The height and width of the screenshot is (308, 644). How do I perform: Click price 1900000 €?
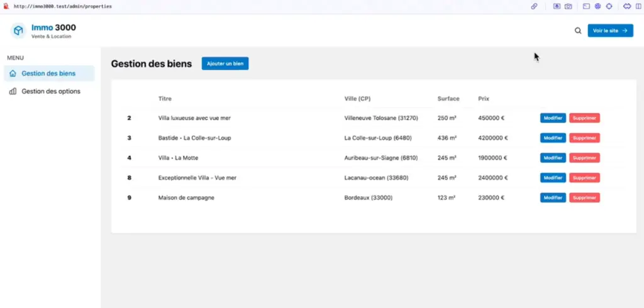tap(493, 158)
